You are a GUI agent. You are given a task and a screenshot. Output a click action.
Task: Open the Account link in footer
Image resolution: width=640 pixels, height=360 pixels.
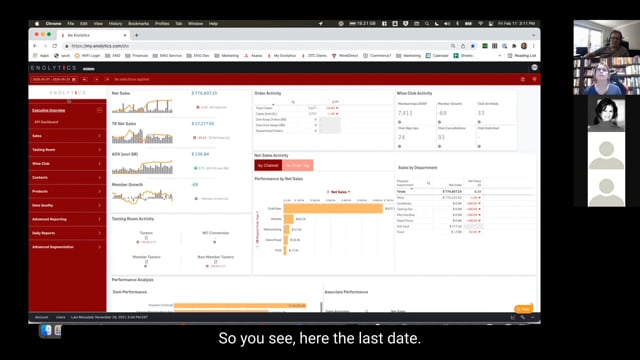pyautogui.click(x=41, y=317)
